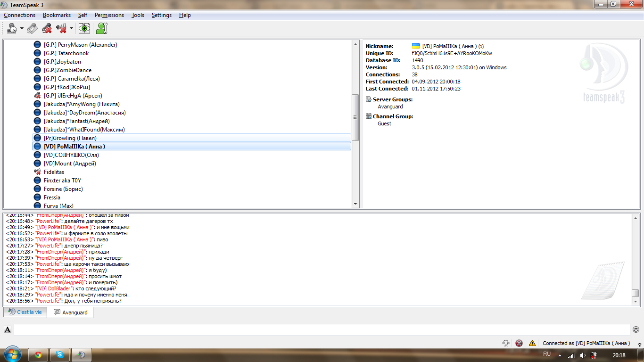Viewport: 644px width, 362px height.
Task: Click the activate microphone toolbar icon
Action: 32,28
